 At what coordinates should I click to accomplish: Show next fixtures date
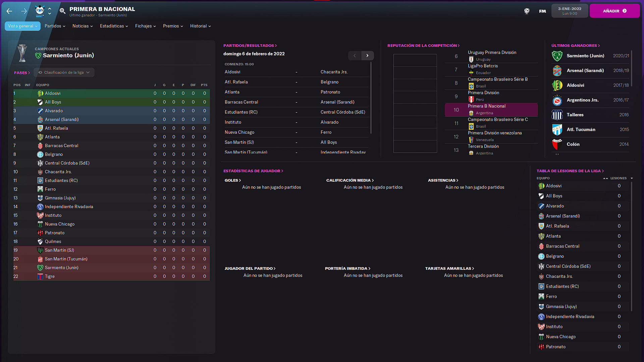point(367,56)
